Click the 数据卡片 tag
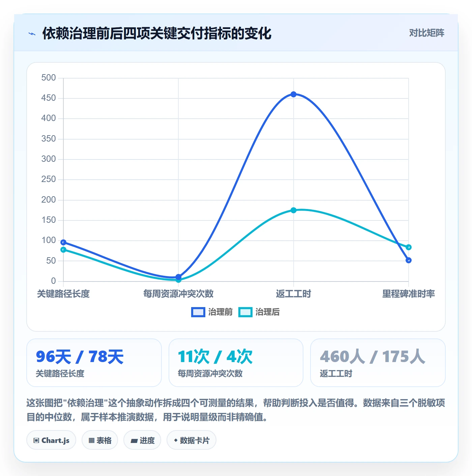Screen dimensions: 472x476 click(191, 440)
